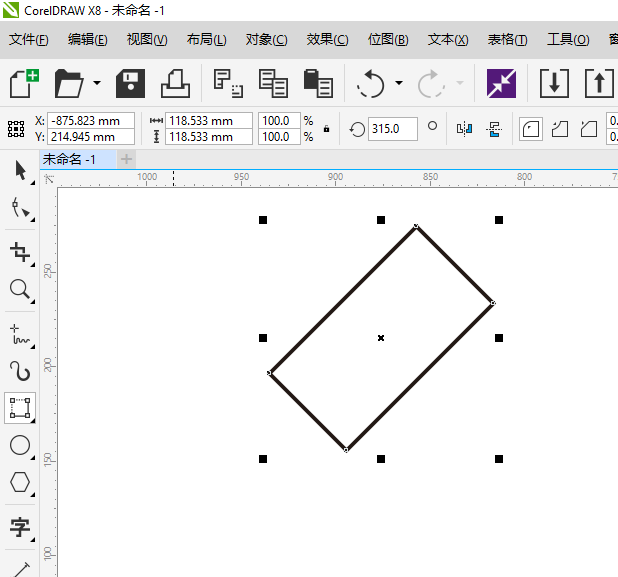
Task: Create a new document
Action: (x=24, y=83)
